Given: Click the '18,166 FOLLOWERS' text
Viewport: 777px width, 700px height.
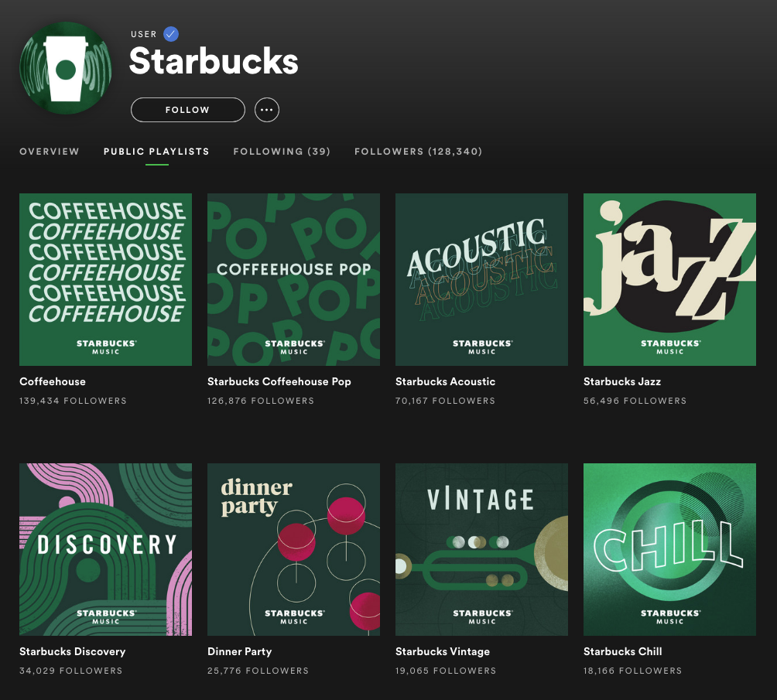Looking at the screenshot, I should [x=632, y=671].
